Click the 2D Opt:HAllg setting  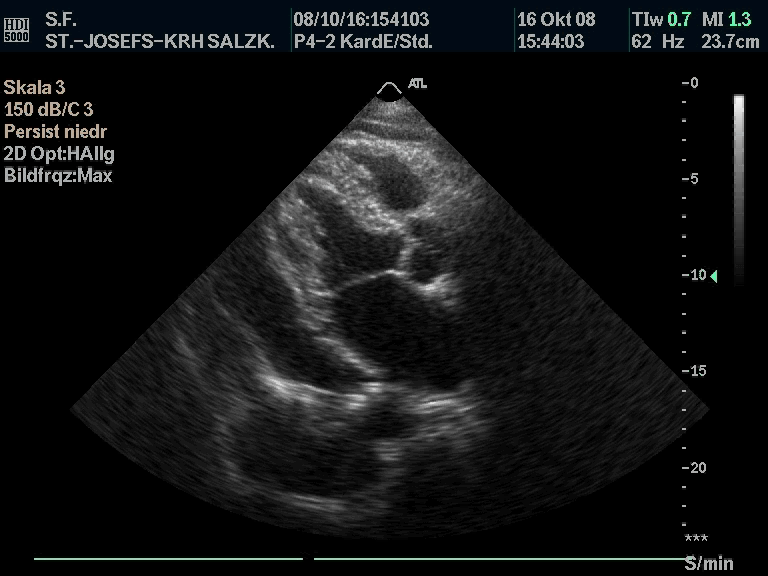(x=59, y=154)
